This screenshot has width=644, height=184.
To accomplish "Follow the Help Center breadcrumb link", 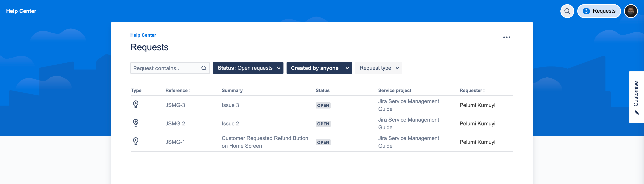I will (143, 35).
